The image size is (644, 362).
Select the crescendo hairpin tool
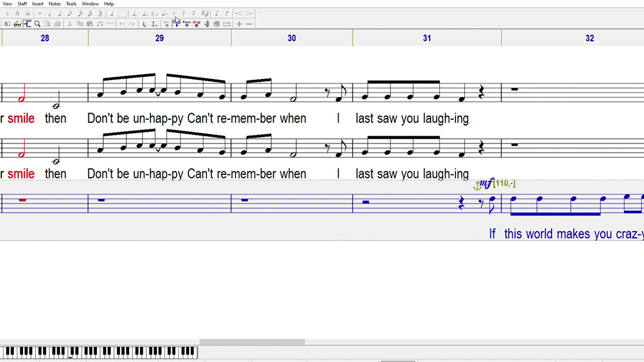pos(239,14)
